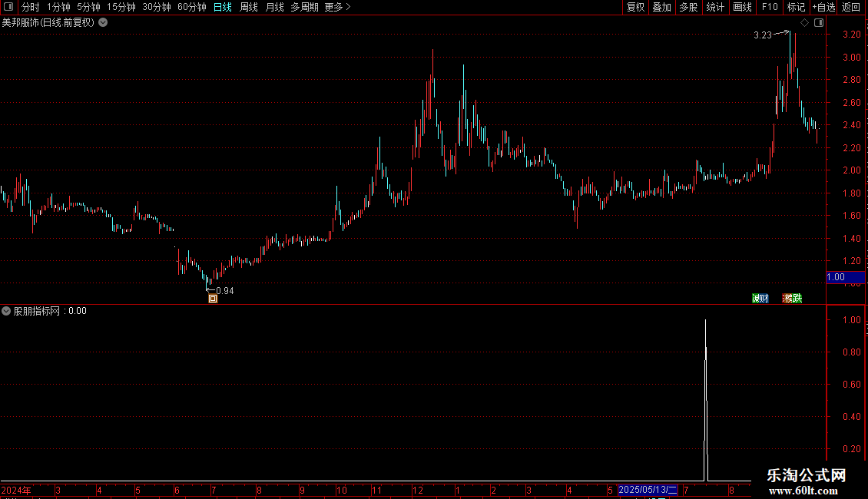The width and height of the screenshot is (868, 499).
Task: Click the red 涨跌 indicator tag
Action: [792, 298]
